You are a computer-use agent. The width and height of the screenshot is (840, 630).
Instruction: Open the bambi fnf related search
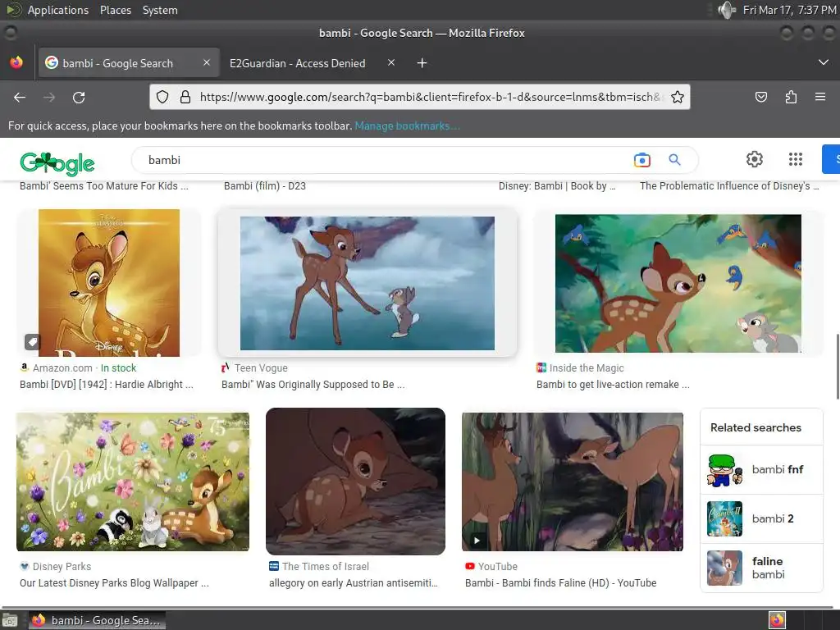point(761,470)
